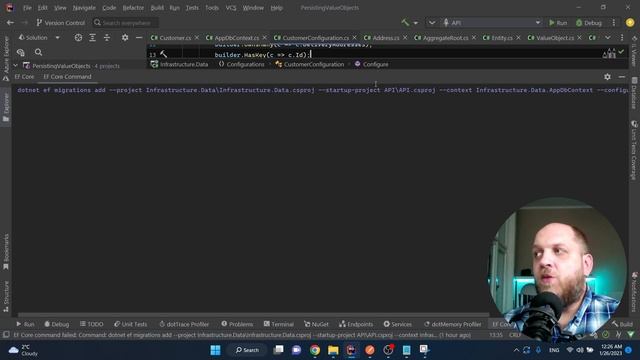Open the Bookmarks side panel

pyautogui.click(x=6, y=252)
